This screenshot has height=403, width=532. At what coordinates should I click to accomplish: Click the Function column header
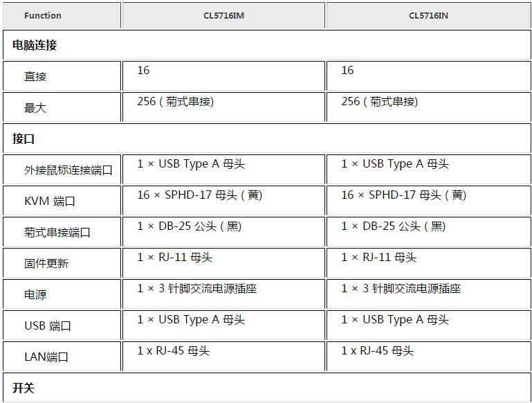tap(62, 15)
